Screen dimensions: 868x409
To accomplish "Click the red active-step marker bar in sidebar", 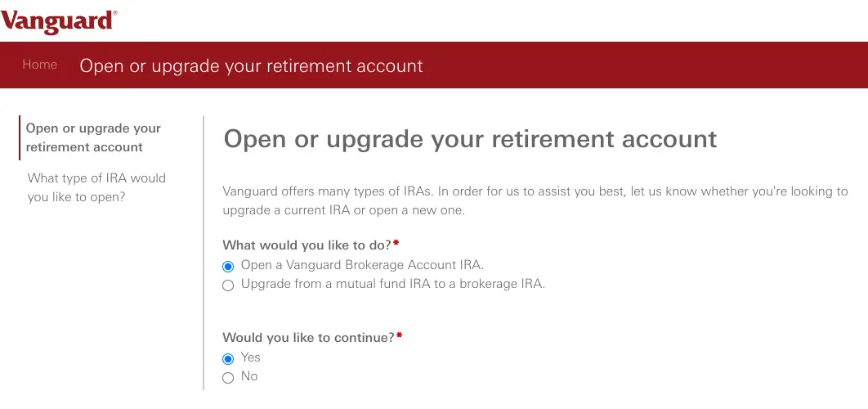I will (20, 137).
